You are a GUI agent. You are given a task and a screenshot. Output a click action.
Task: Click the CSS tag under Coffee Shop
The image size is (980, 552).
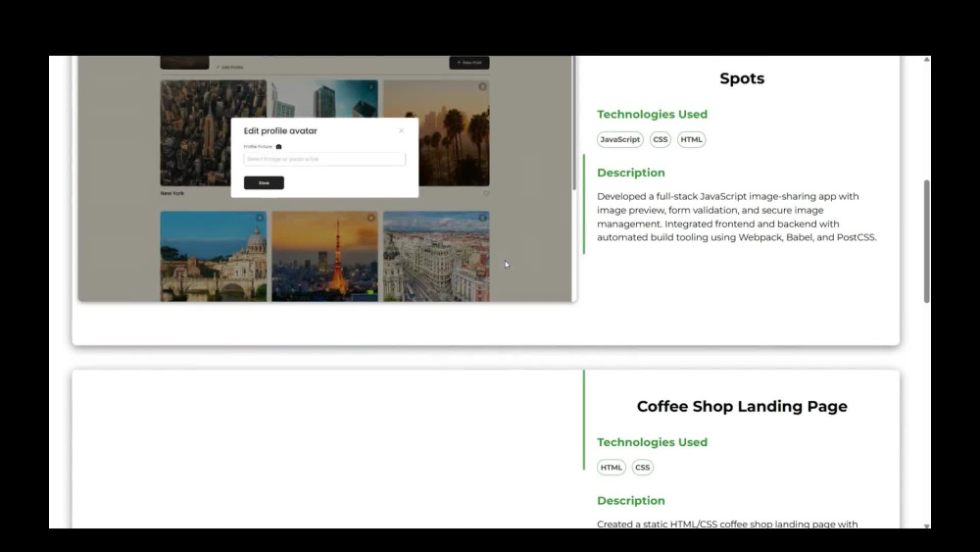coord(643,468)
